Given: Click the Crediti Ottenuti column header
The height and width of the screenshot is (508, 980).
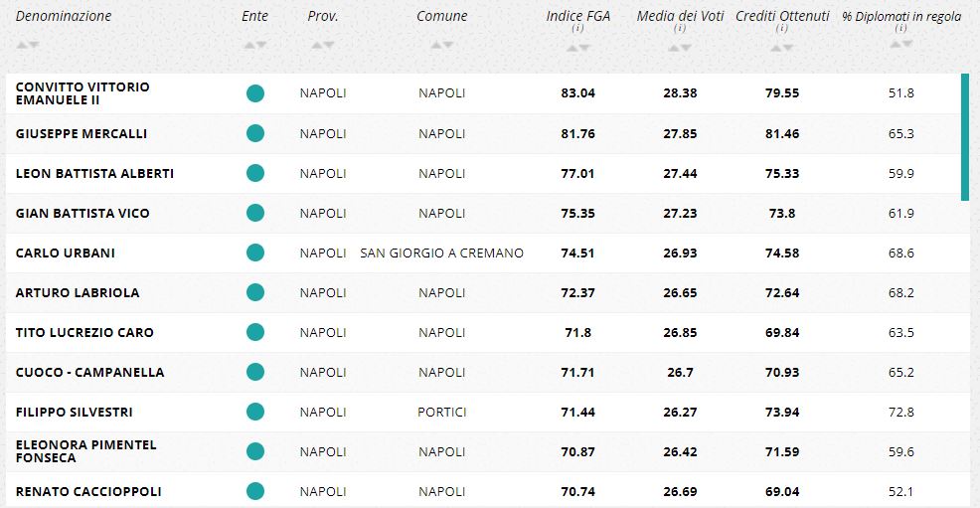Looking at the screenshot, I should point(782,16).
